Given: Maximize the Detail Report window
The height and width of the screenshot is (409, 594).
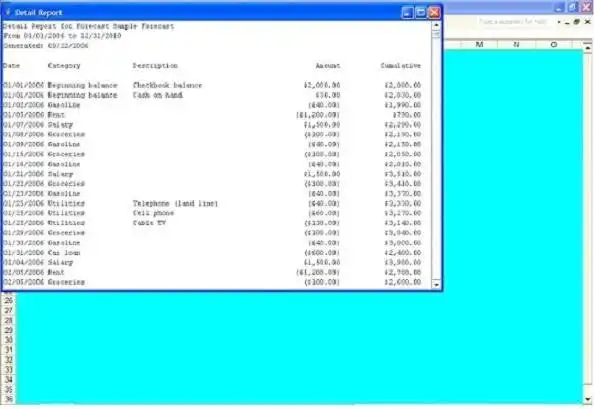Looking at the screenshot, I should coord(420,12).
